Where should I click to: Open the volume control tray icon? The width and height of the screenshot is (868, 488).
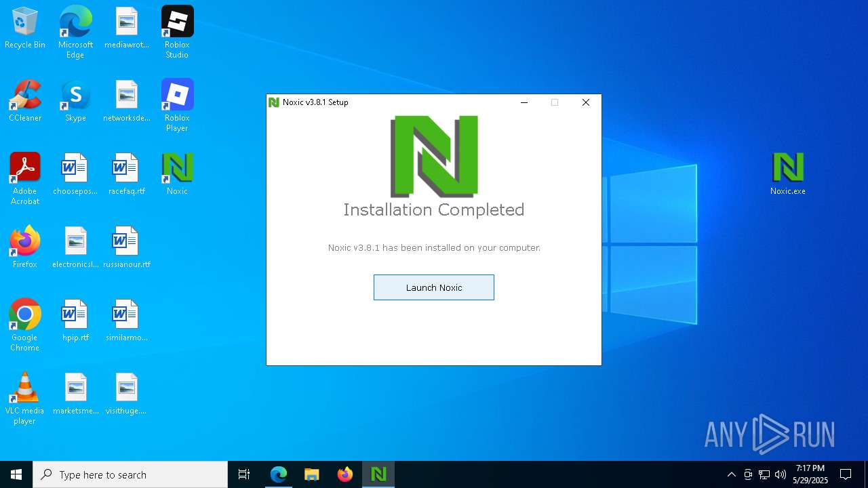(781, 474)
